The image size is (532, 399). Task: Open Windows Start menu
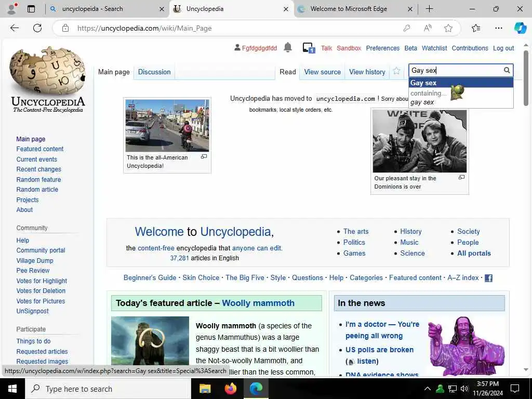coord(12,389)
